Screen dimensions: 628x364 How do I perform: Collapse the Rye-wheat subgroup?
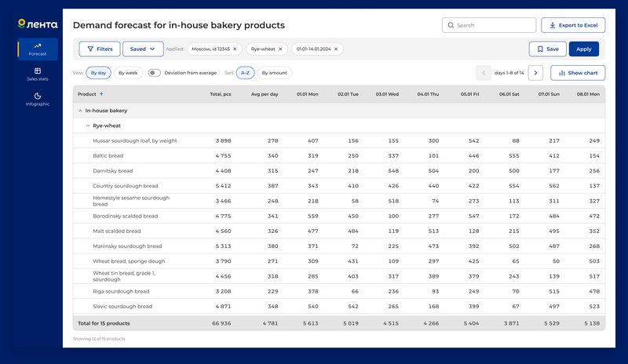(x=88, y=126)
